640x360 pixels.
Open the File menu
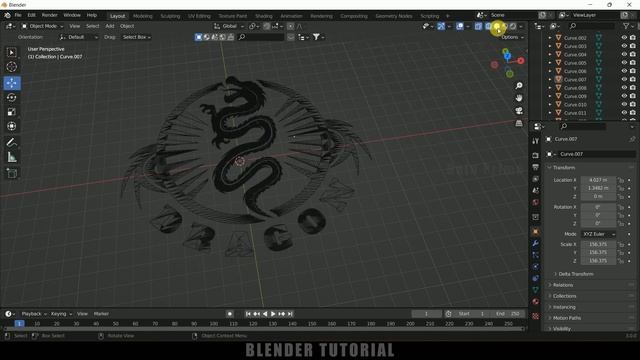click(x=18, y=15)
